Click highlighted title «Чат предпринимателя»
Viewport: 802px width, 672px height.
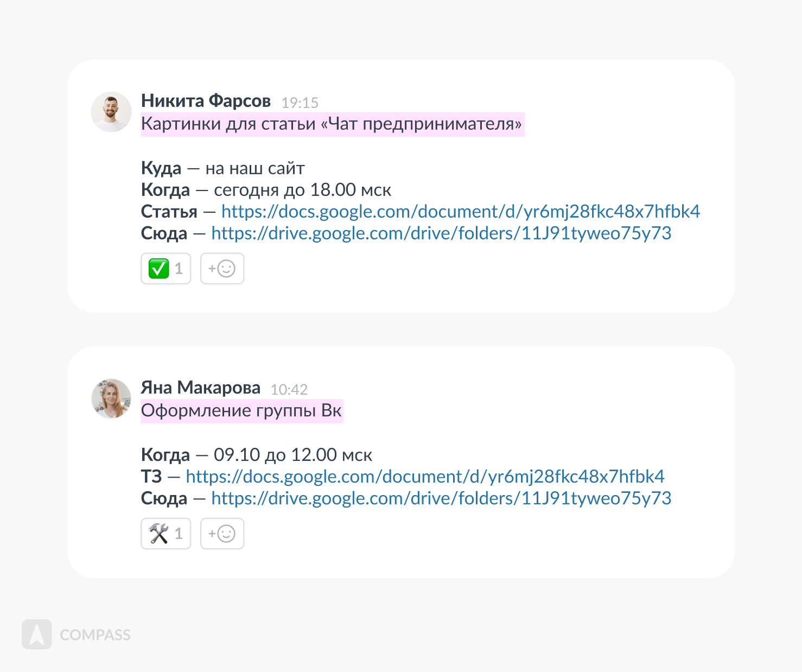point(332,124)
